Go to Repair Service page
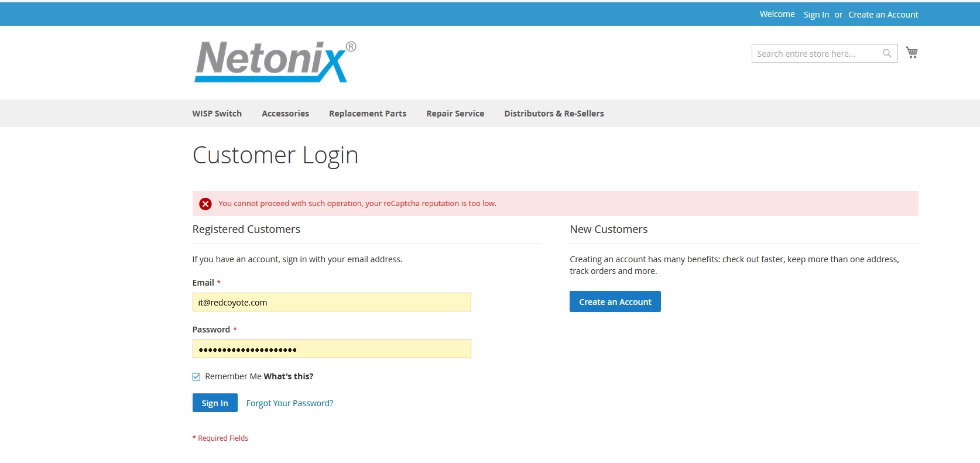The width and height of the screenshot is (980, 463). (455, 114)
